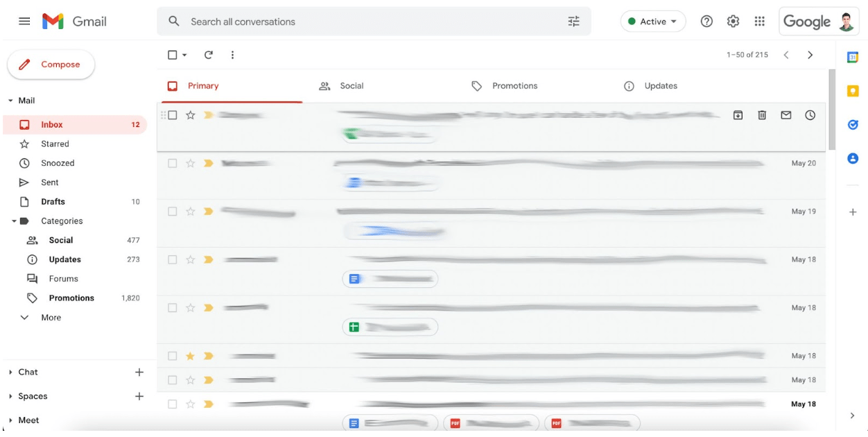Screen dimensions: 868x437
Task: Delete the first conversation
Action: (x=761, y=115)
